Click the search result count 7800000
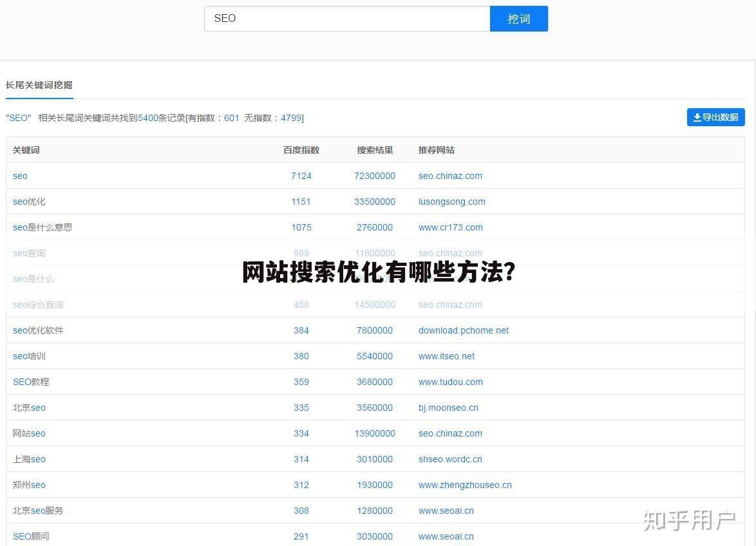756x546 pixels. pos(375,330)
